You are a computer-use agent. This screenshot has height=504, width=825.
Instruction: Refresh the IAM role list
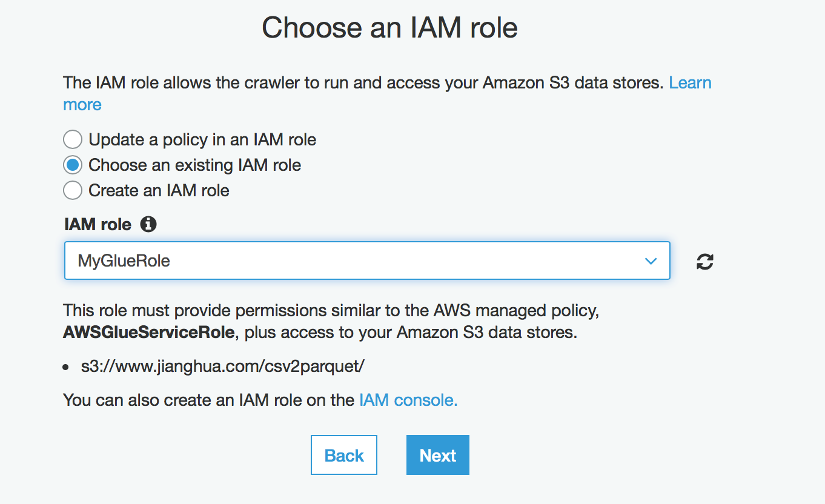pyautogui.click(x=704, y=262)
